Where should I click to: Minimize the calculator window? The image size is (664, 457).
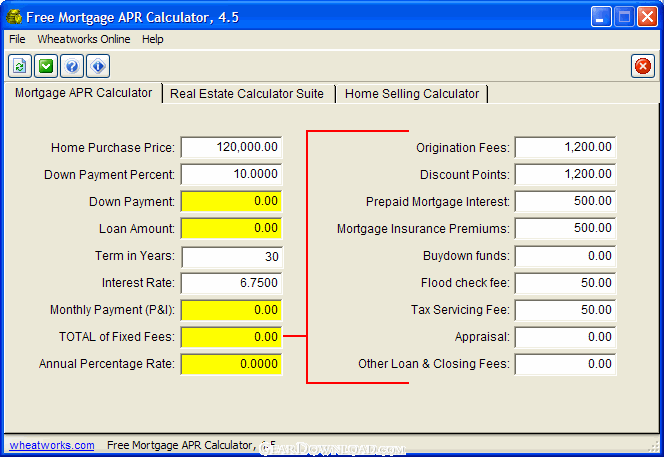click(601, 17)
